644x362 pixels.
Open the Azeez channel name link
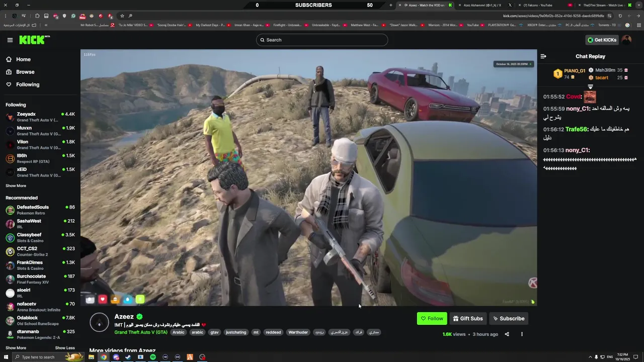[124, 316]
